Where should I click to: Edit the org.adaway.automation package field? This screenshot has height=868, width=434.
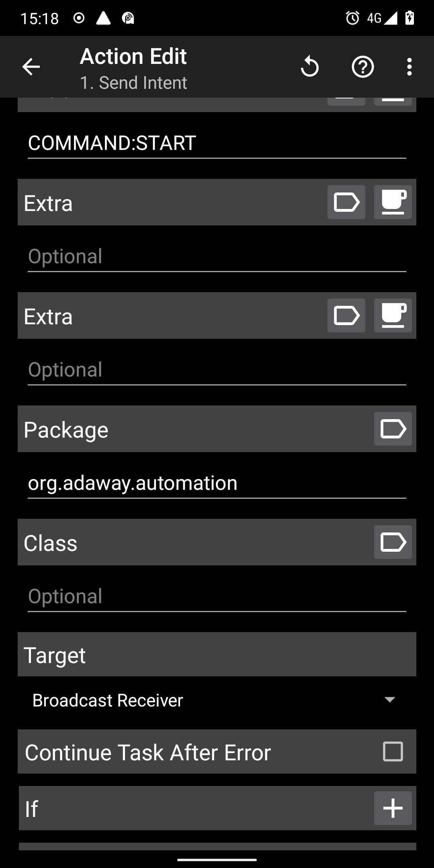(217, 483)
